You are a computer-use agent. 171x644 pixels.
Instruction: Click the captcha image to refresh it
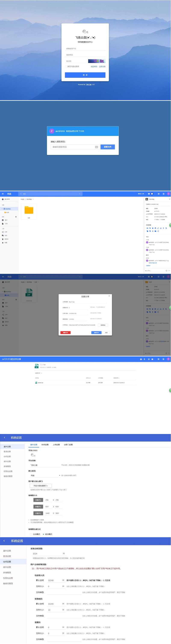point(96,61)
